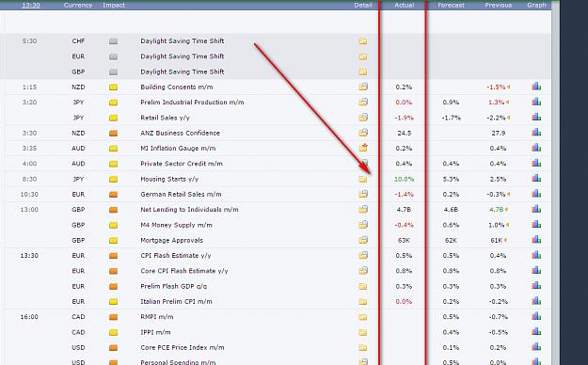Open detail folder for Italian Prelim CPI
The height and width of the screenshot is (365, 588).
click(x=362, y=301)
